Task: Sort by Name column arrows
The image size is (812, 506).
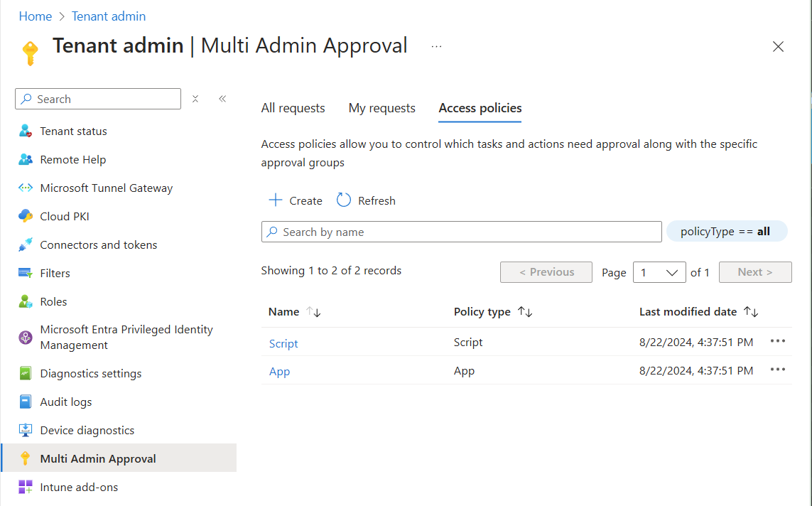Action: [314, 312]
